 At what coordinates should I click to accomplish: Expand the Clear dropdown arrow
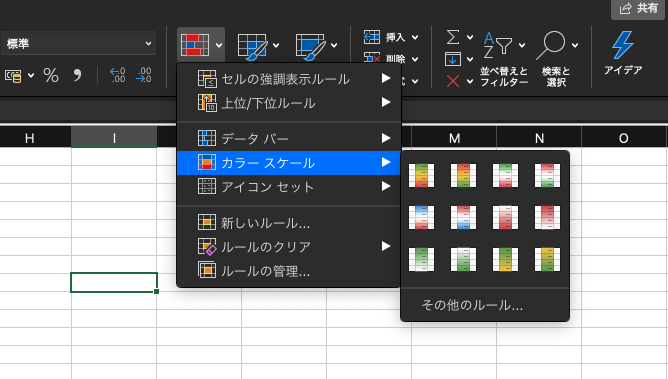coord(470,81)
